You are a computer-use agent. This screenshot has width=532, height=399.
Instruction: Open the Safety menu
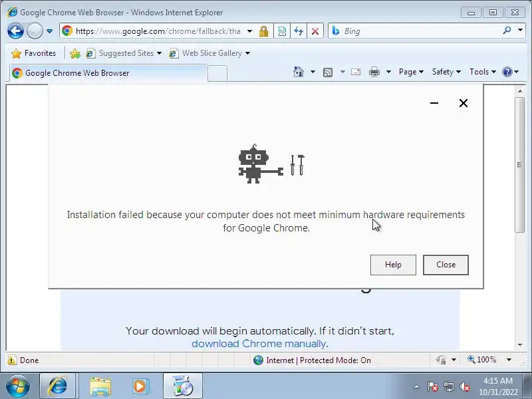coord(446,72)
